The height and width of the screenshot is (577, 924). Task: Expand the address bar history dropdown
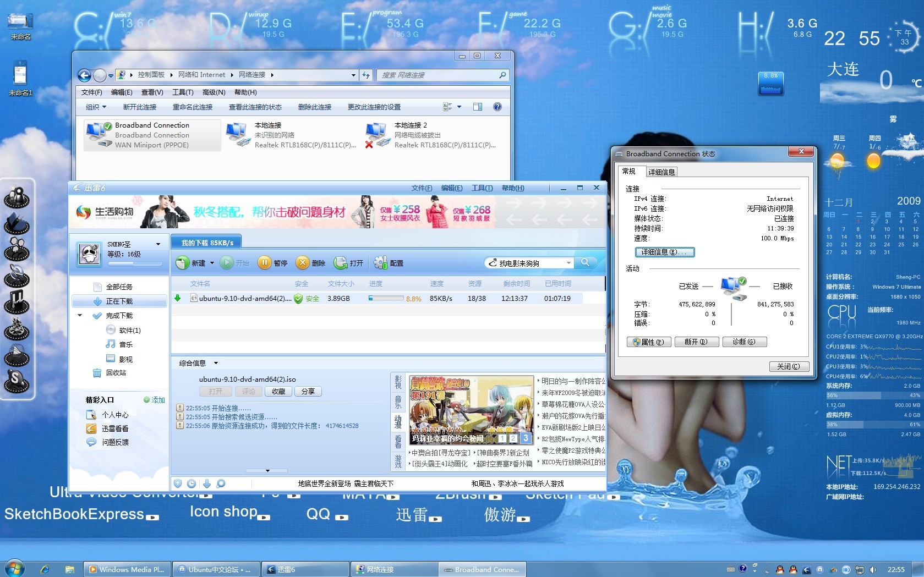tap(353, 75)
